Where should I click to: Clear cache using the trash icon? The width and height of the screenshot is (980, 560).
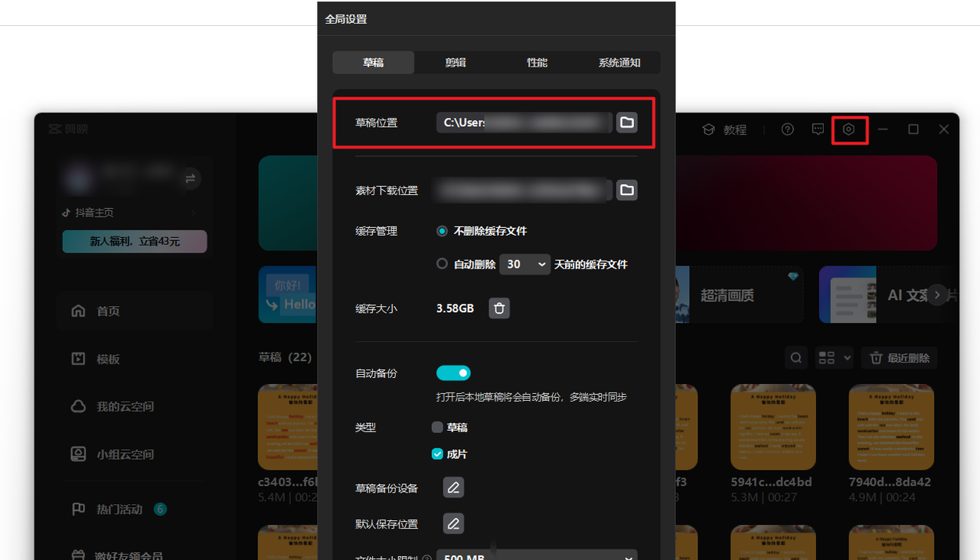499,308
